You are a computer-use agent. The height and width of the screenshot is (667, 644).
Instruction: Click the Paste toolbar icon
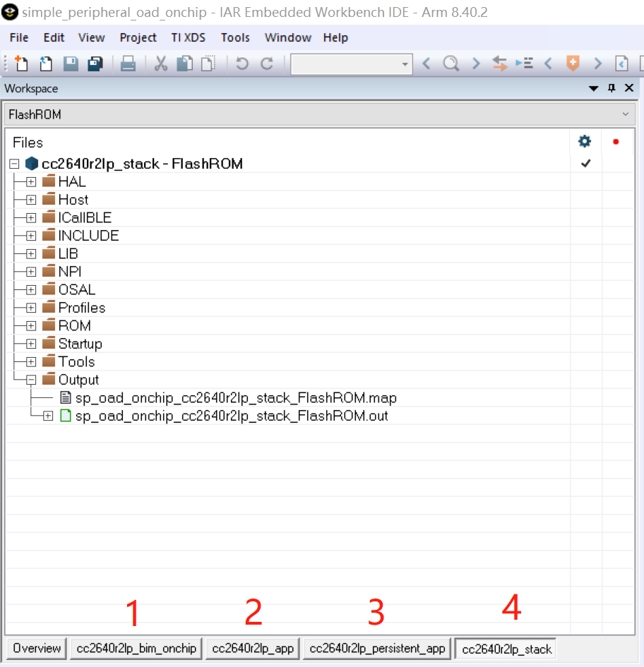208,64
